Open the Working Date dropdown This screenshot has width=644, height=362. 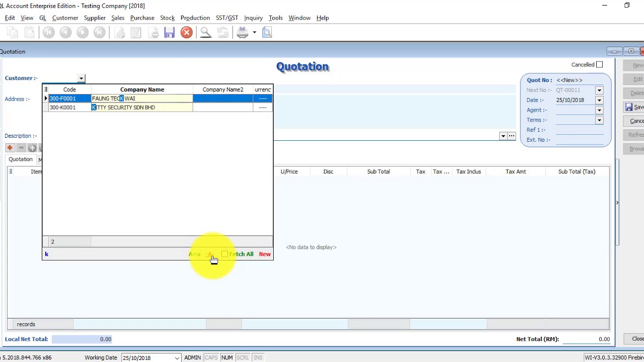[177, 358]
